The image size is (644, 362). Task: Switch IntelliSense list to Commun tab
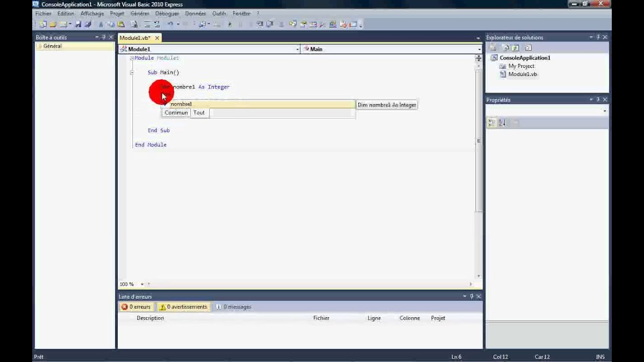(176, 113)
